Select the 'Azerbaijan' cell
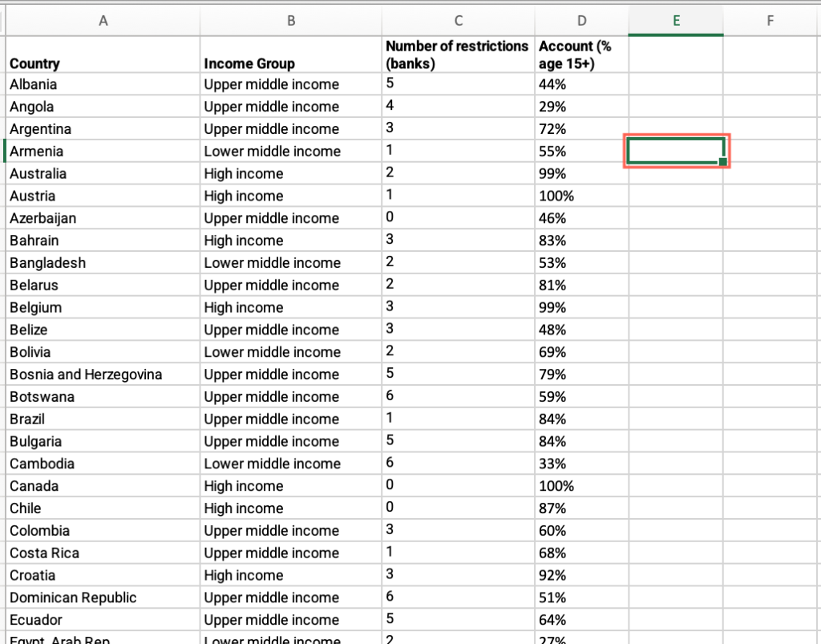 103,218
